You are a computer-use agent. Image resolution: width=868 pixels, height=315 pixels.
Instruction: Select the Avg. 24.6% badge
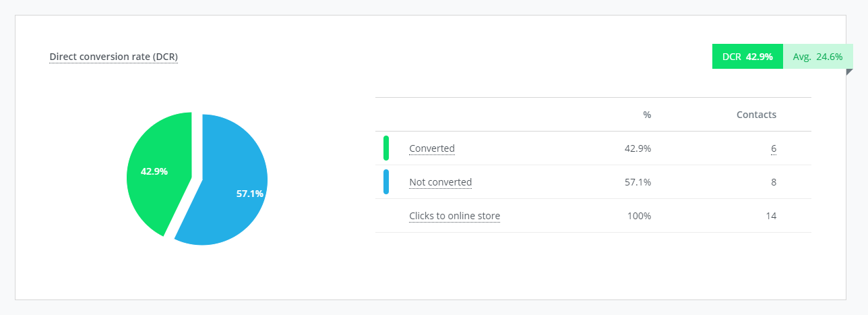click(x=818, y=57)
